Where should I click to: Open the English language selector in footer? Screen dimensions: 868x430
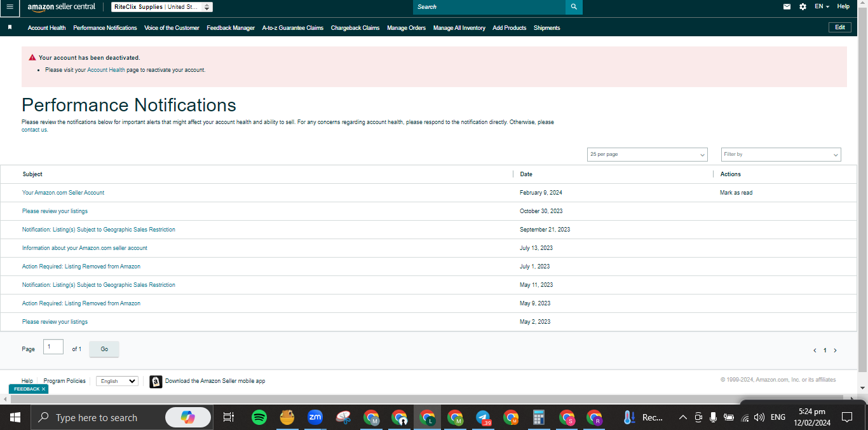tap(117, 381)
